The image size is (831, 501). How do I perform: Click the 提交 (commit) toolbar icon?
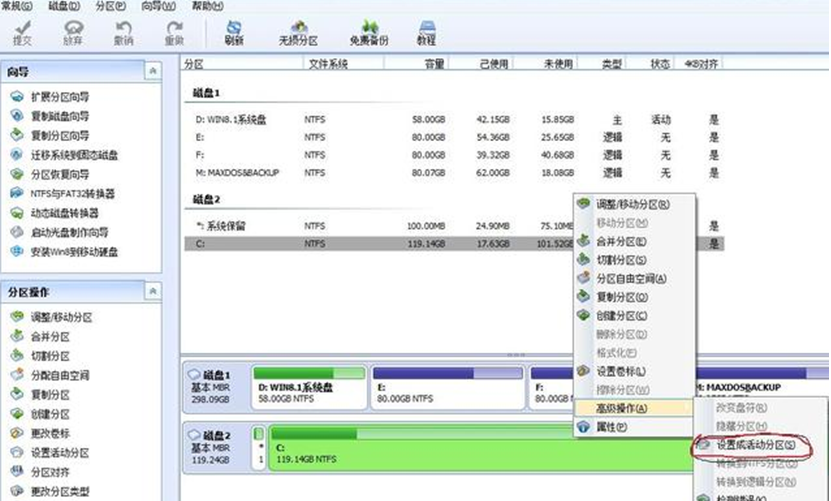pyautogui.click(x=21, y=32)
